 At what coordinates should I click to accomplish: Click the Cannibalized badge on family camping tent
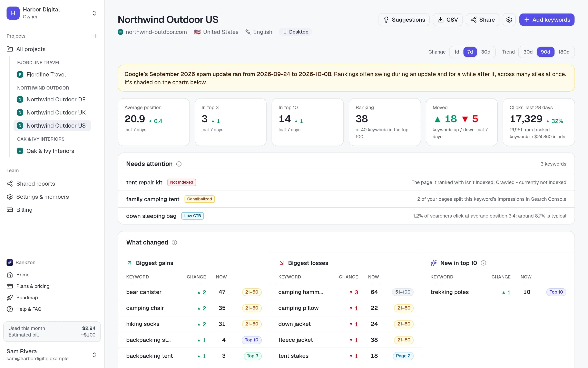(199, 199)
